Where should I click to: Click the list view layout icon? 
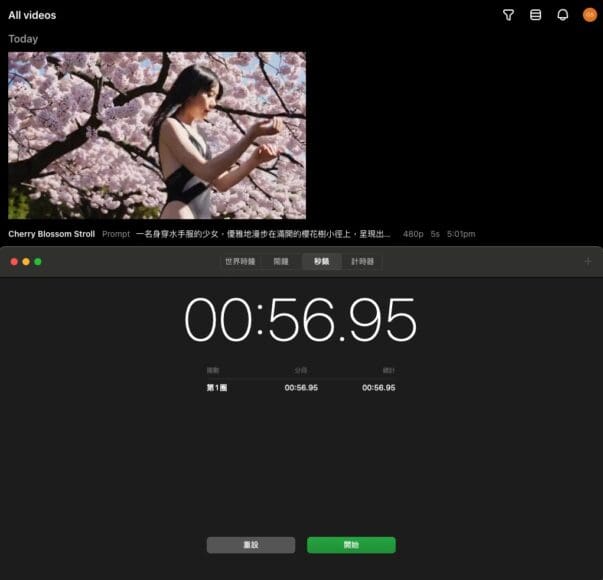[x=535, y=15]
